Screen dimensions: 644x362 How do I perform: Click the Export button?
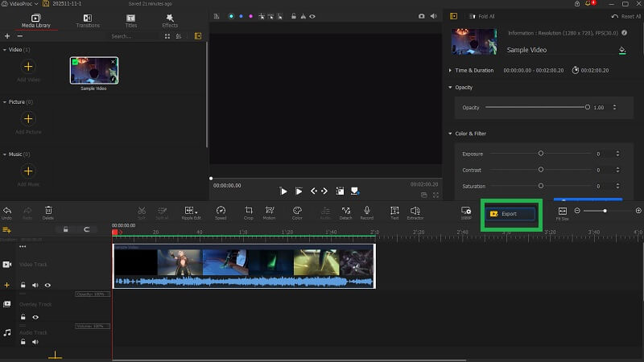pyautogui.click(x=512, y=214)
